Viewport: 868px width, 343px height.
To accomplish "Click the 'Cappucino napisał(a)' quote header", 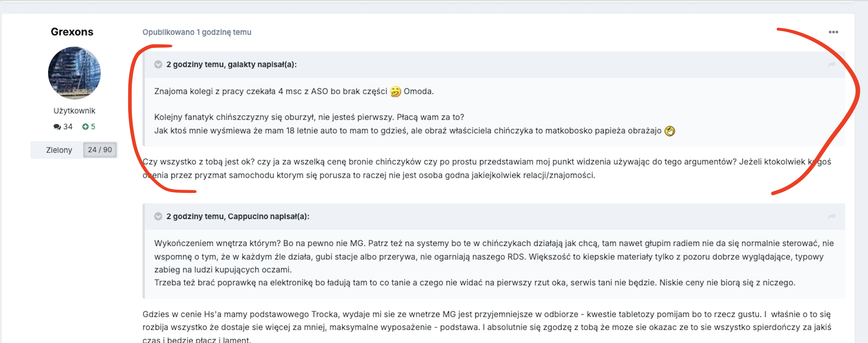I will (238, 217).
